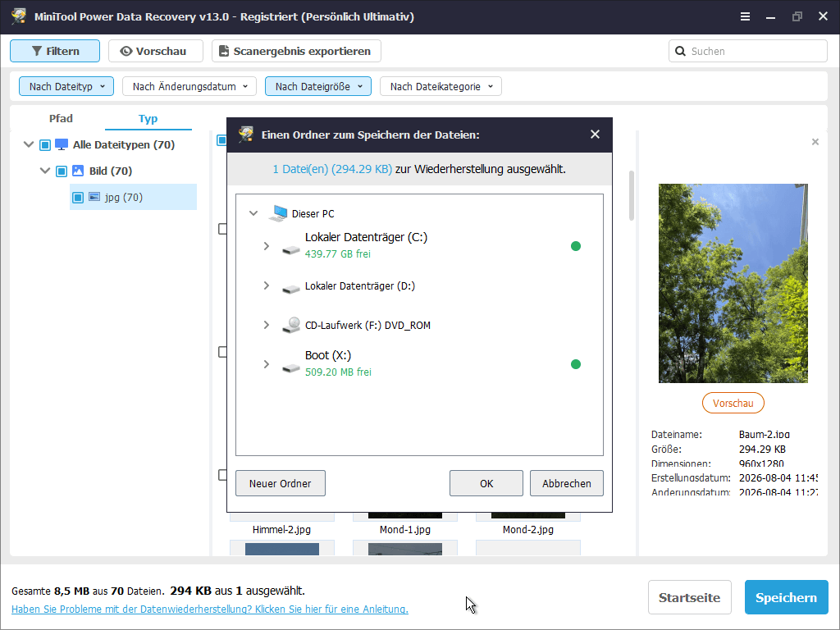Expand the Lokaler Datenträger (D:) node
This screenshot has height=630, width=840.
click(267, 285)
